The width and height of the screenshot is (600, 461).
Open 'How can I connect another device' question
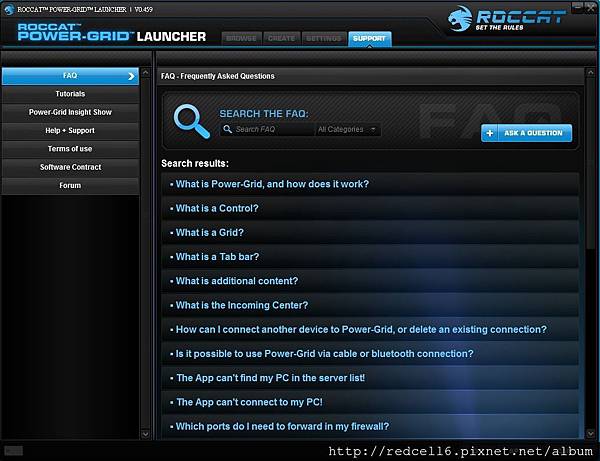click(370, 329)
